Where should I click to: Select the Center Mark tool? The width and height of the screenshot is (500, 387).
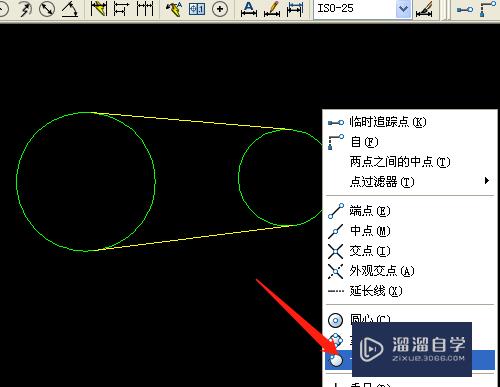tap(220, 9)
